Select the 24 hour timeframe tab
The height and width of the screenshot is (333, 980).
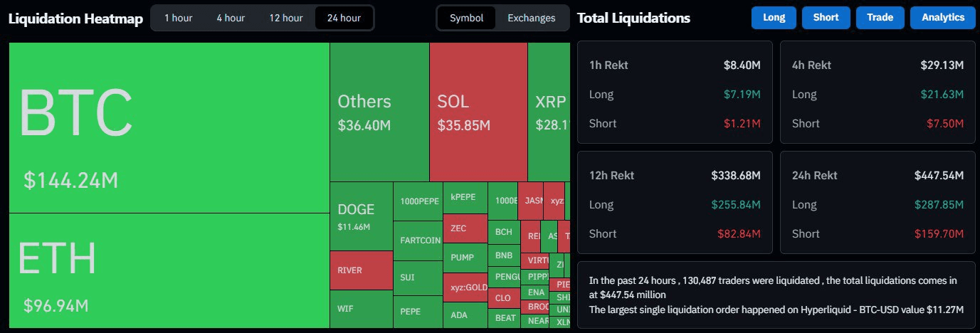pyautogui.click(x=344, y=18)
